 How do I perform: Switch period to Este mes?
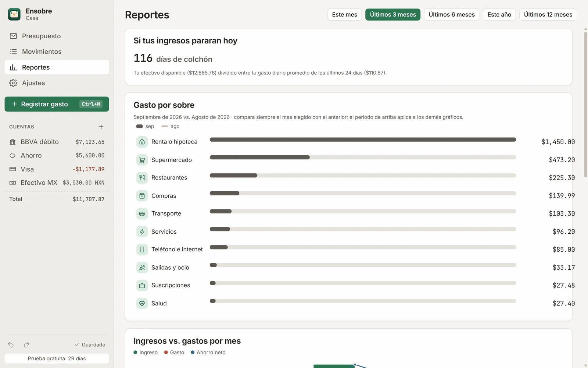point(344,15)
